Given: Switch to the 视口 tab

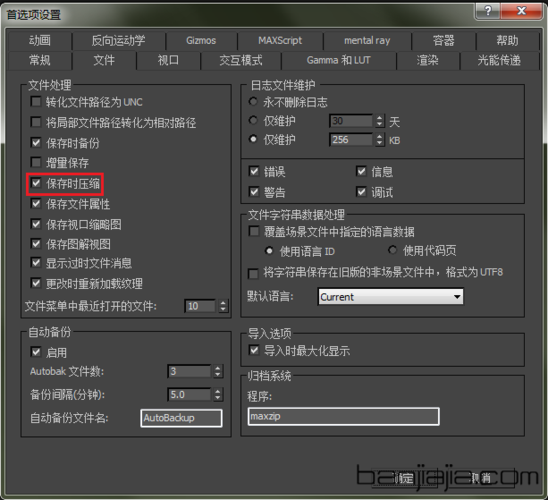Looking at the screenshot, I should 168,60.
